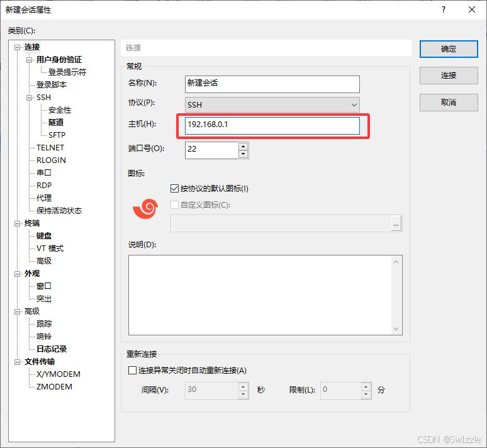Select 文件传输 category in tree
The image size is (487, 448).
(40, 362)
